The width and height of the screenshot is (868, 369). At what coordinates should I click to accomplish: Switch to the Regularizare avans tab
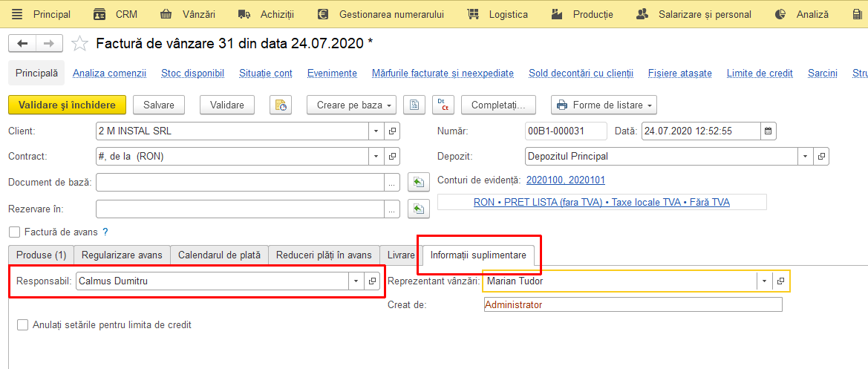(x=122, y=255)
